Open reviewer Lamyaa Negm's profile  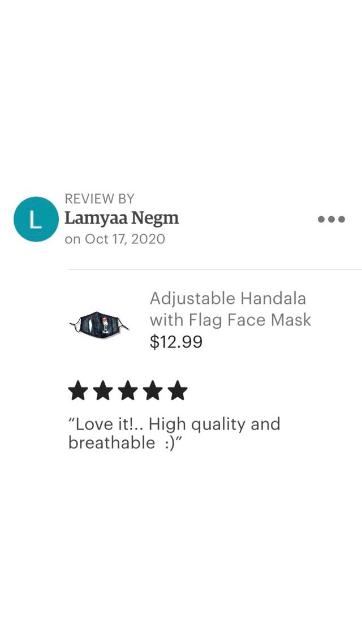(122, 218)
